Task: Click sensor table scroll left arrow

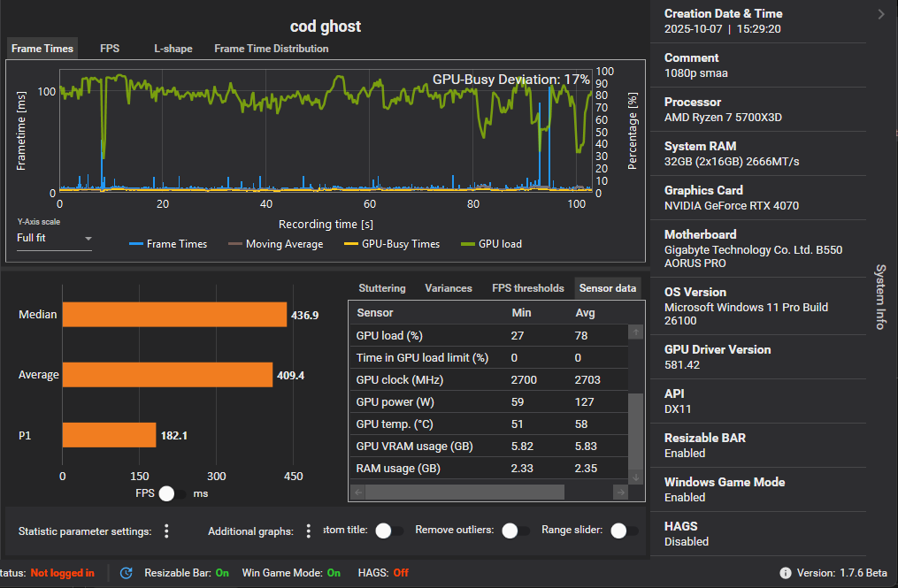Action: (358, 492)
